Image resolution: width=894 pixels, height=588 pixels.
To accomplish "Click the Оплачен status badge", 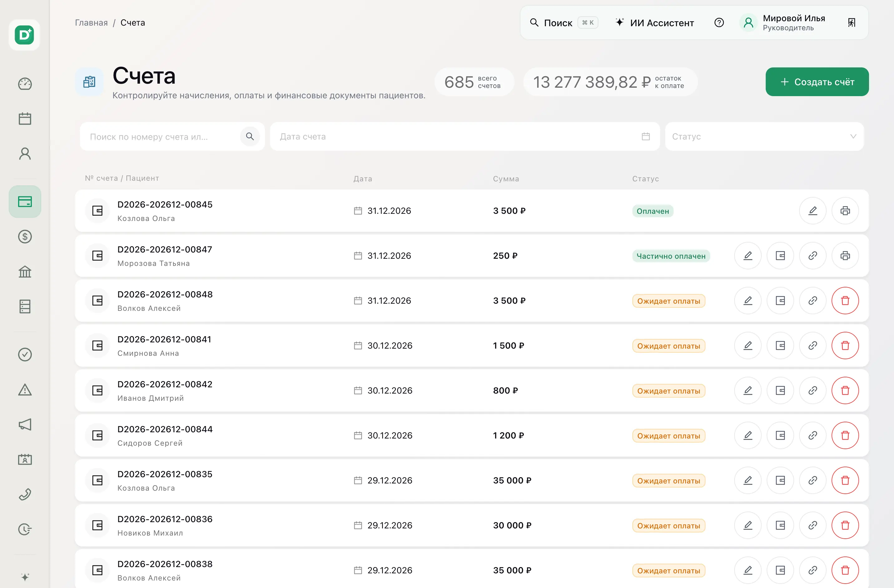I will pos(653,211).
